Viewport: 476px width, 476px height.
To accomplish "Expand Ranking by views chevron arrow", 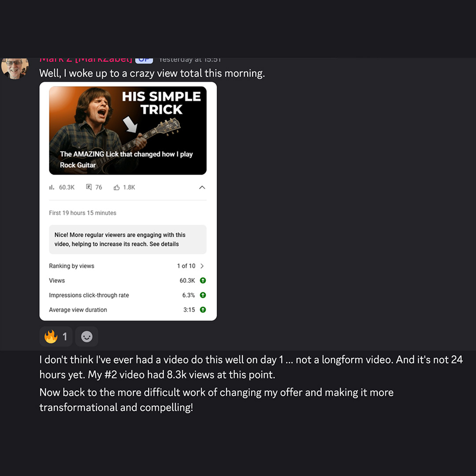I will 202,266.
